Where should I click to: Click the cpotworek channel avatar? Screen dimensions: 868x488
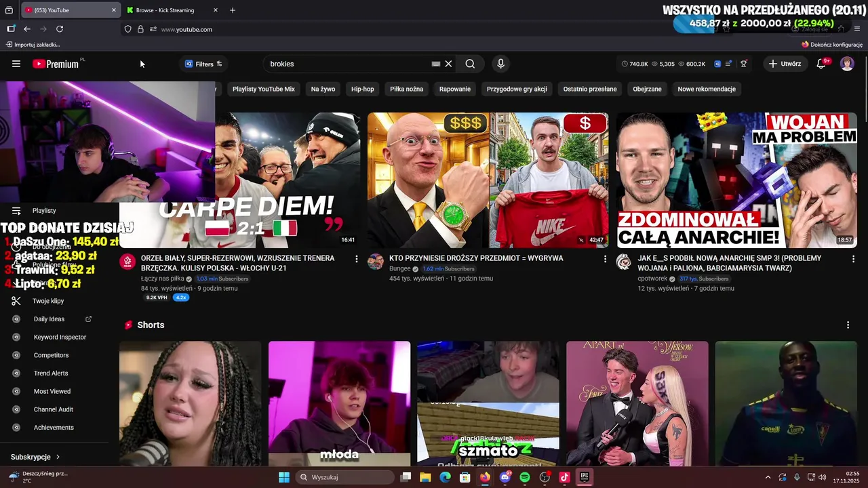[x=624, y=262]
